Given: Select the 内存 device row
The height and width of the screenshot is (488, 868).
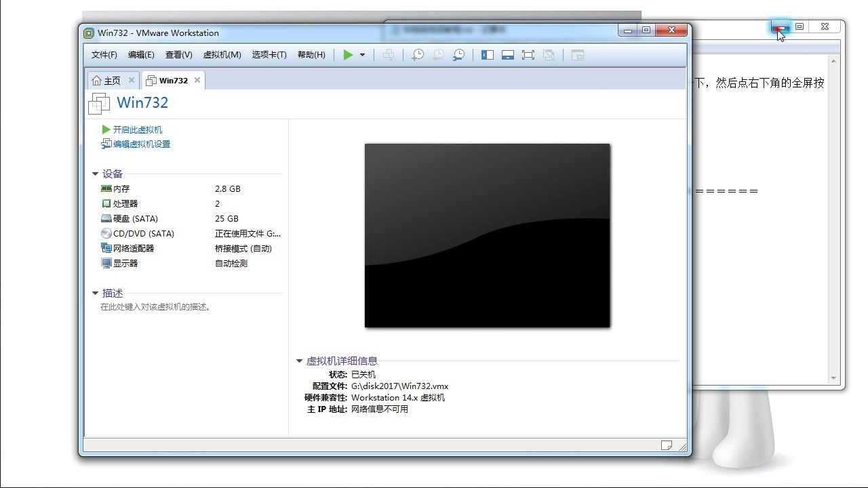Looking at the screenshot, I should [x=191, y=188].
